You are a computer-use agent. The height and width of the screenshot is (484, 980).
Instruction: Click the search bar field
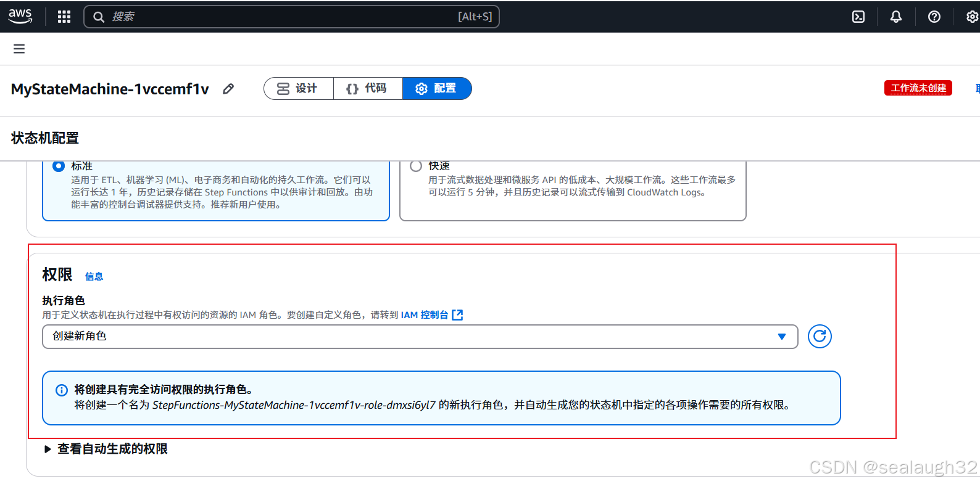[291, 17]
